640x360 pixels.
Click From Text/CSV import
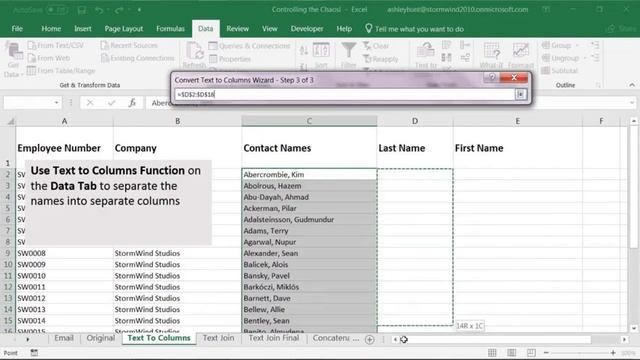(x=56, y=45)
